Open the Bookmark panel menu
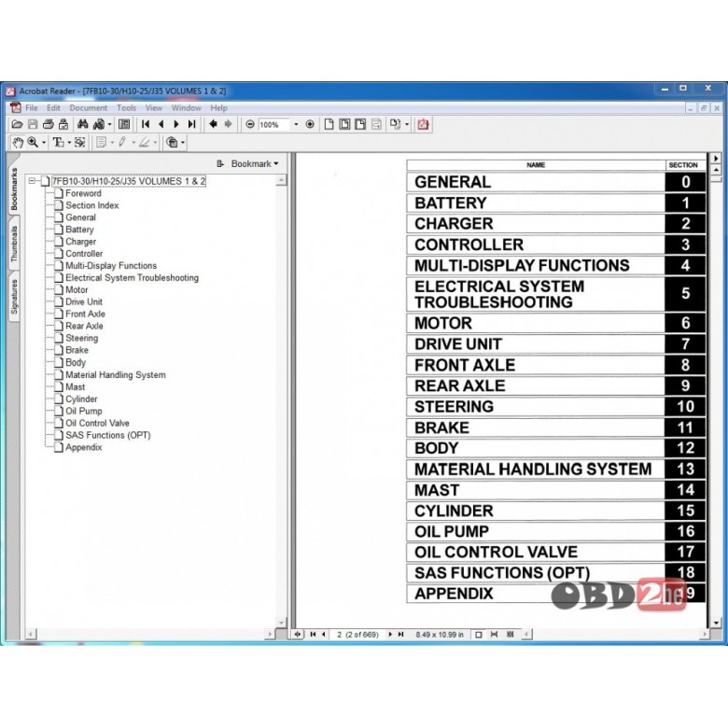 pyautogui.click(x=255, y=164)
